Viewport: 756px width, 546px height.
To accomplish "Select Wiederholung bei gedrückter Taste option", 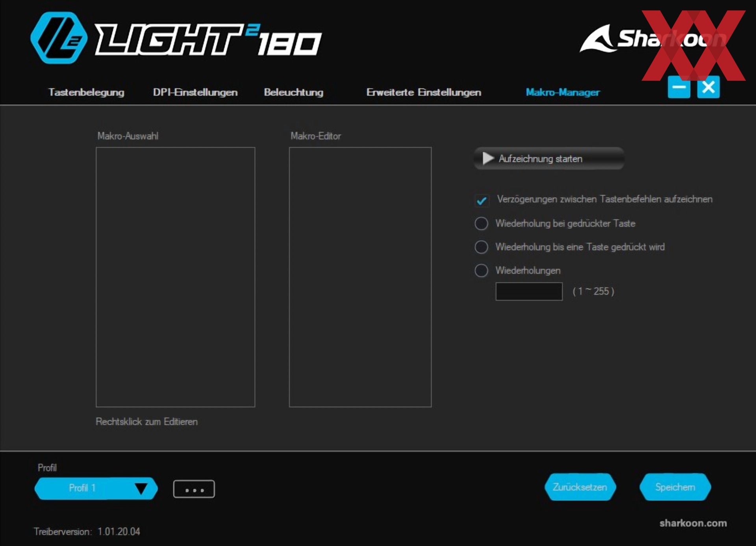I will point(481,223).
